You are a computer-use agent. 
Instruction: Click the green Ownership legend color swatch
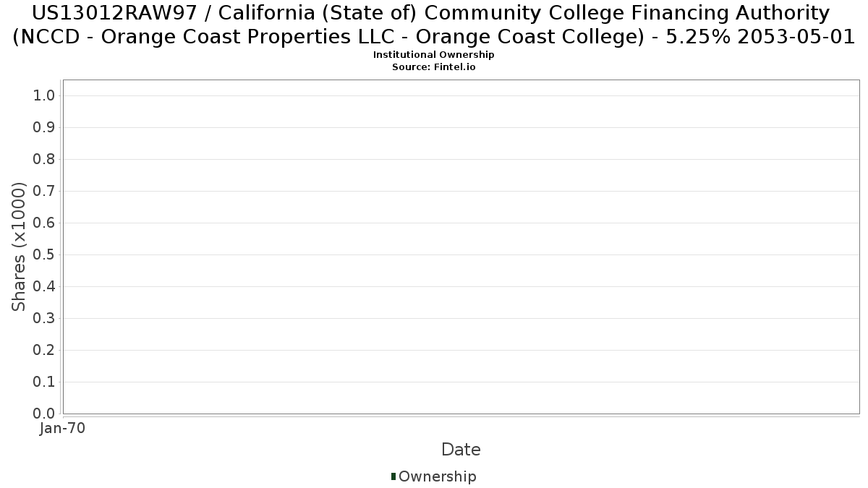(393, 476)
